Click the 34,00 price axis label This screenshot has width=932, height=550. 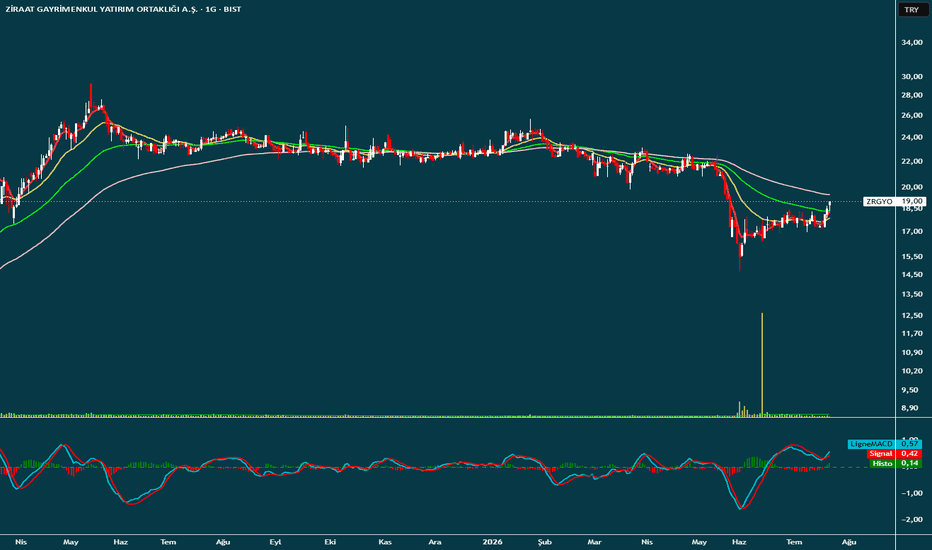912,42
